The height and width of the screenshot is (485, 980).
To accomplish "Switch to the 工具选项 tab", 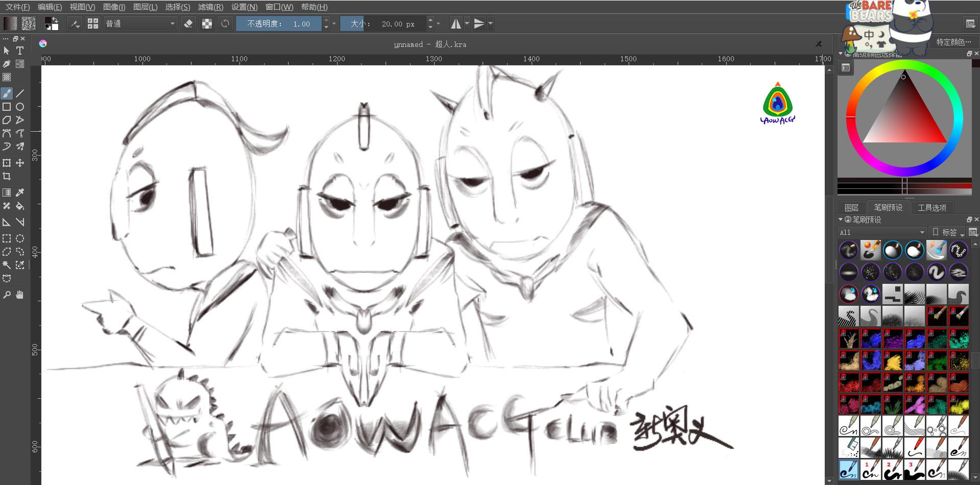I will 932,207.
